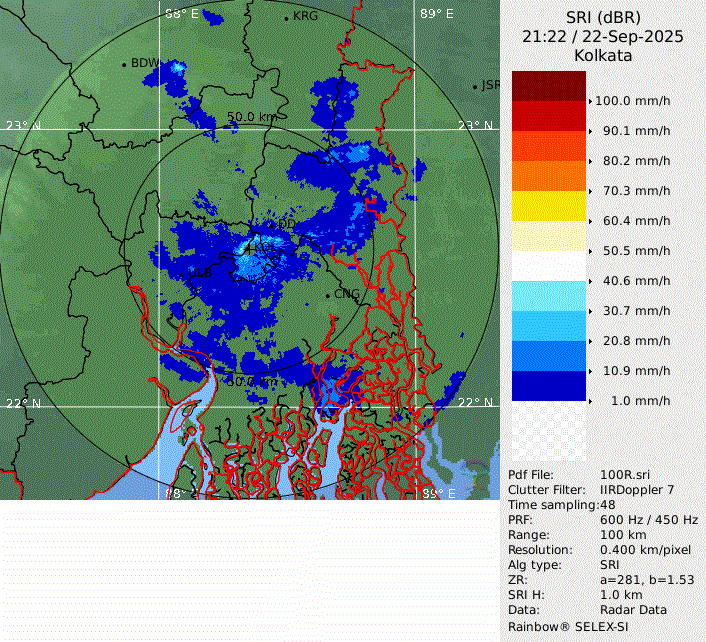
Task: Select the dark red 100.0 mm/h swatch
Action: point(548,86)
